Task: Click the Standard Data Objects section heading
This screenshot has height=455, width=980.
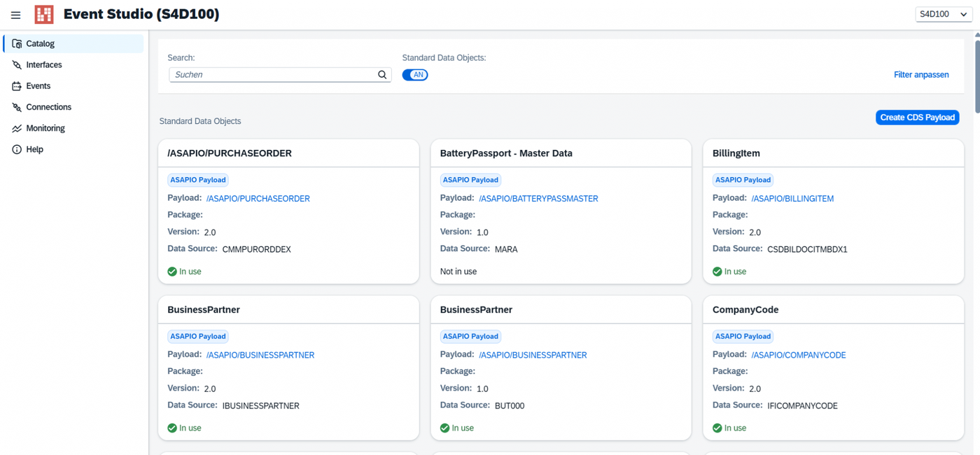Action: pyautogui.click(x=200, y=121)
